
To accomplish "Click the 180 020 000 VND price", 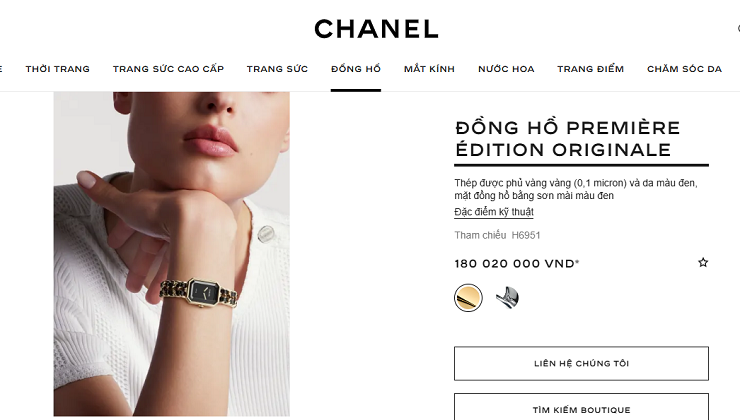I will [517, 263].
